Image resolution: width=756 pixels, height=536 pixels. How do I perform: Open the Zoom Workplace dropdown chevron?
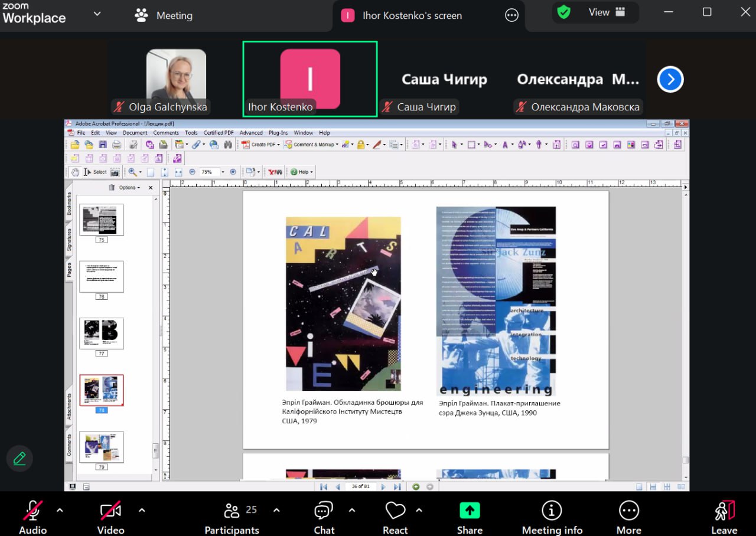pos(97,14)
